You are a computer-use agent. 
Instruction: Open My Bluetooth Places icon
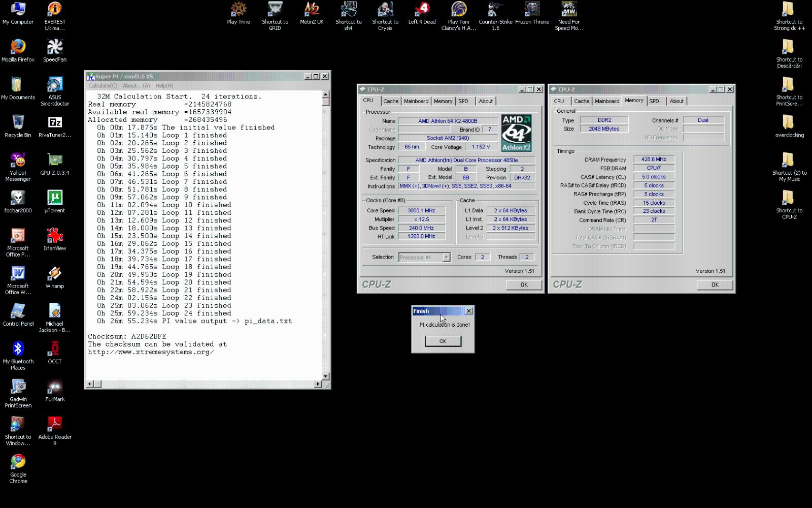18,356
